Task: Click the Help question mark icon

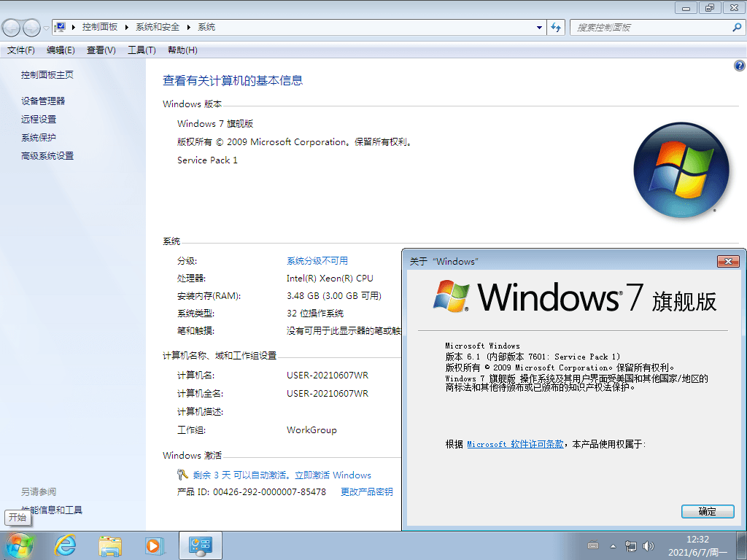Action: tap(738, 65)
